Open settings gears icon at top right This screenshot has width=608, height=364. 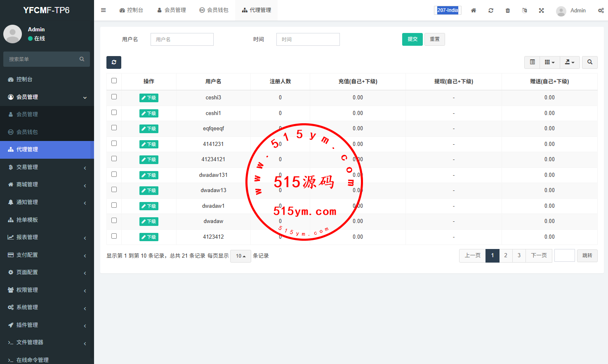pyautogui.click(x=601, y=10)
